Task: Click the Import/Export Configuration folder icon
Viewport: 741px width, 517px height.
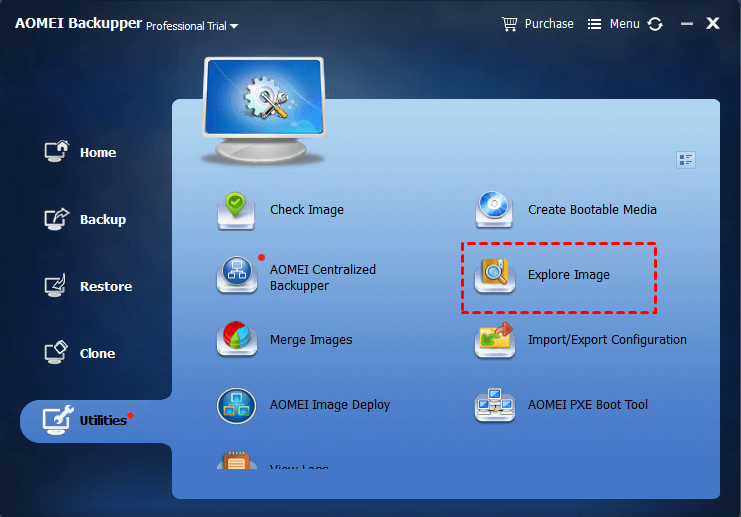Action: tap(495, 340)
